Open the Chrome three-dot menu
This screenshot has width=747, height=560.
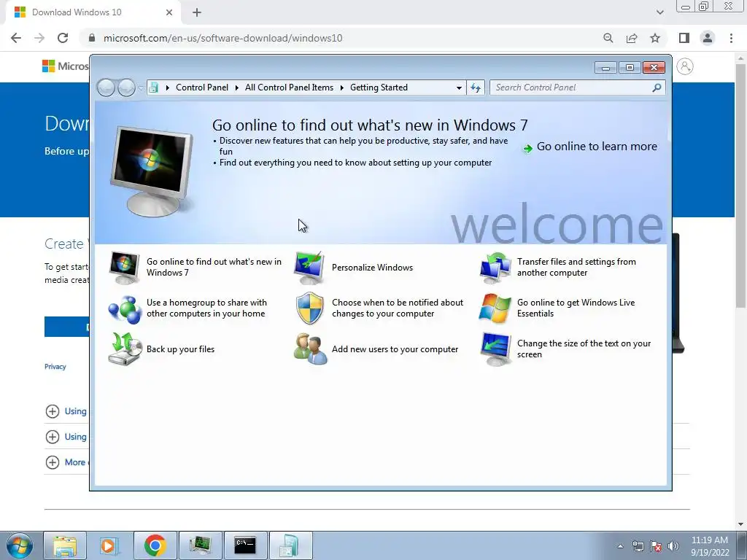(731, 38)
